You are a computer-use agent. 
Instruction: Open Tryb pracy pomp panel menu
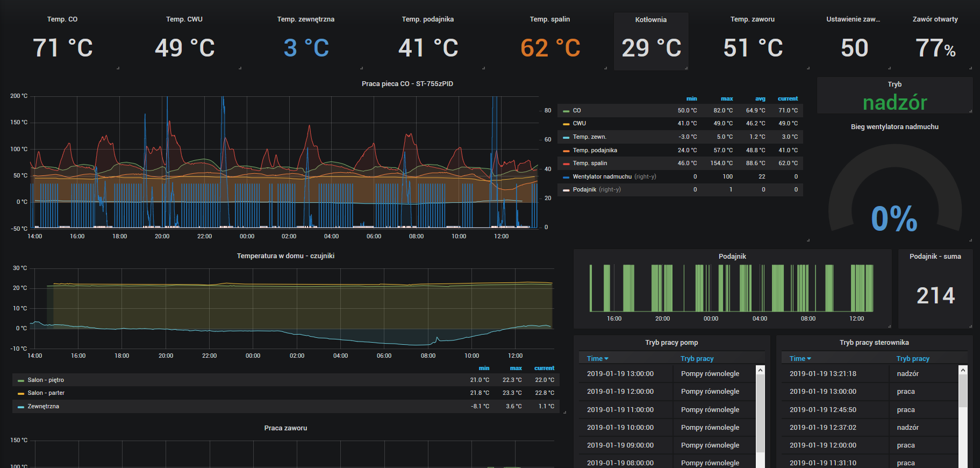point(671,343)
